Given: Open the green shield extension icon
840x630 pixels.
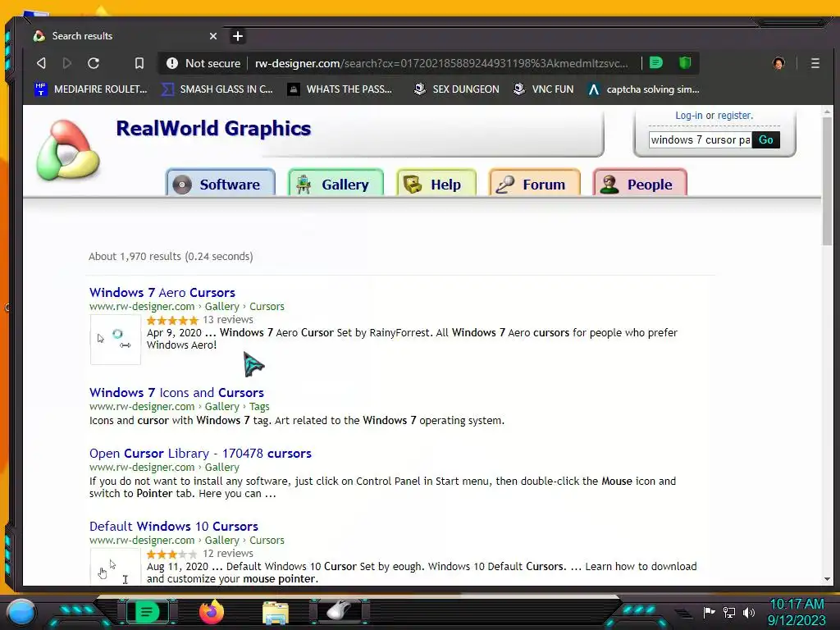Looking at the screenshot, I should coord(685,62).
